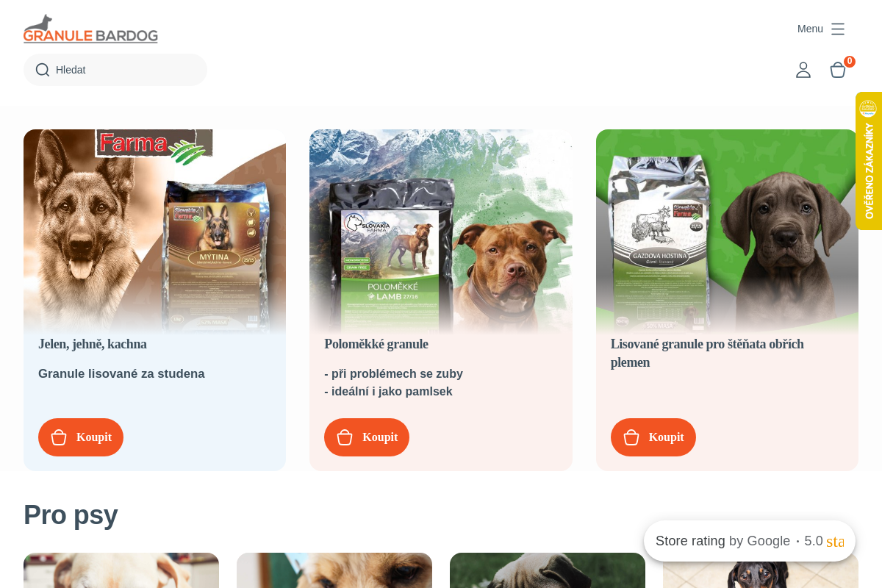Open the Gazdova Hostina banner image
The width and height of the screenshot is (882, 588).
pyautogui.click(x=727, y=232)
